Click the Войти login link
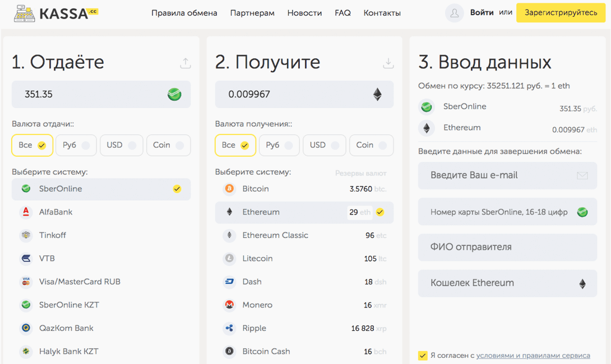Screen dimensions: 611x364 tap(482, 12)
